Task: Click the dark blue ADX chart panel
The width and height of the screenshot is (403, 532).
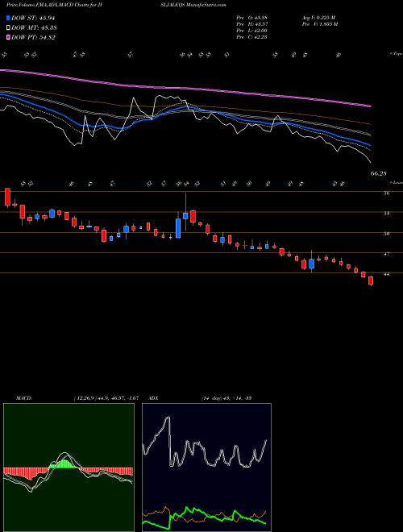Action: (x=206, y=468)
